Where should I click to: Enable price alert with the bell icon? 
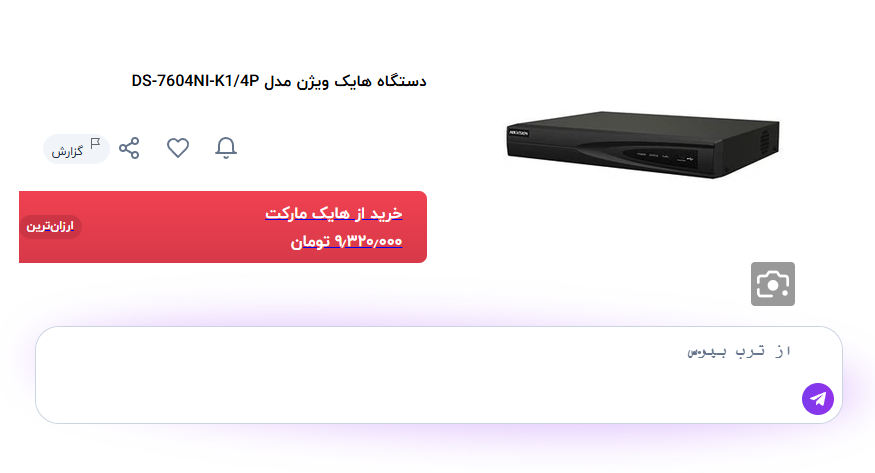pos(226,148)
